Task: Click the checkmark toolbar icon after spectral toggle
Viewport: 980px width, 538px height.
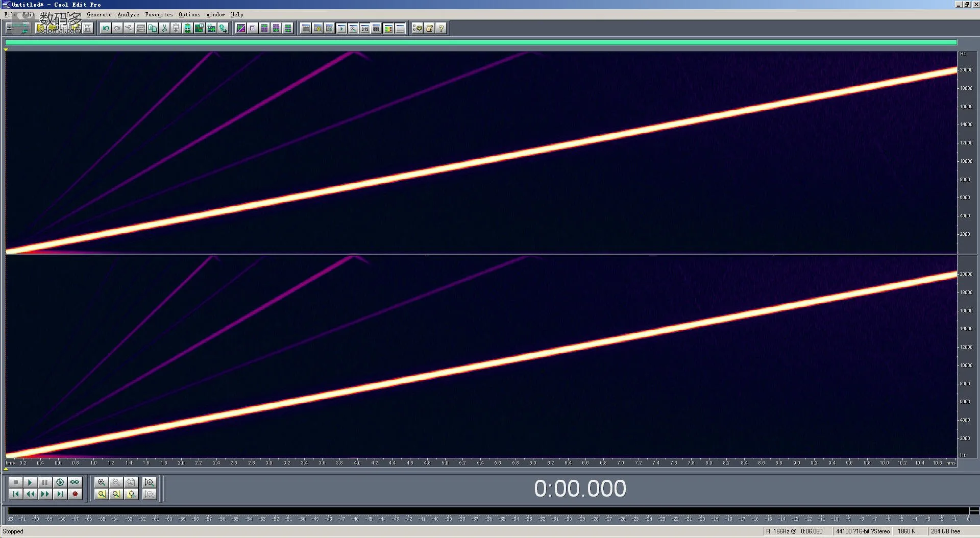Action: [x=253, y=29]
